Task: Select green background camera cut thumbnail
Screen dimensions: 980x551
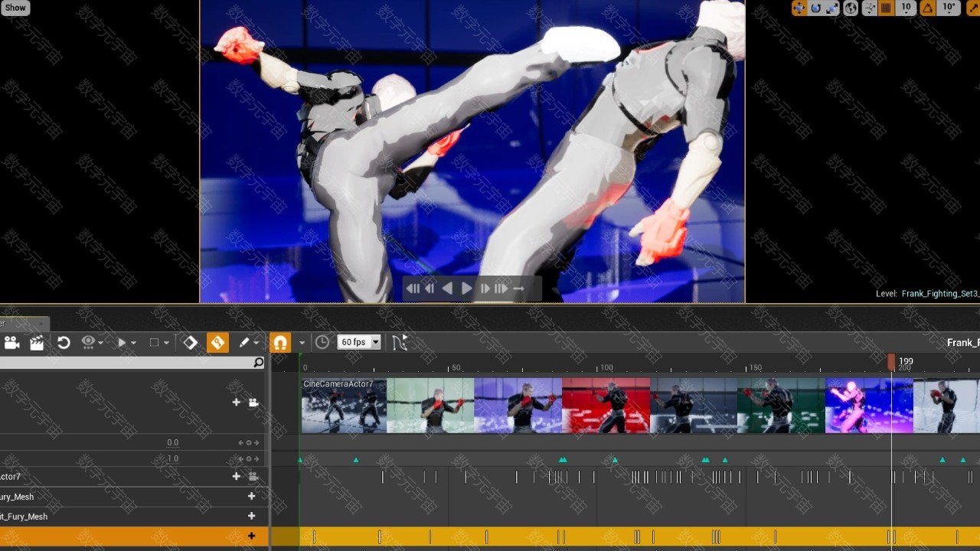Action: [x=781, y=406]
